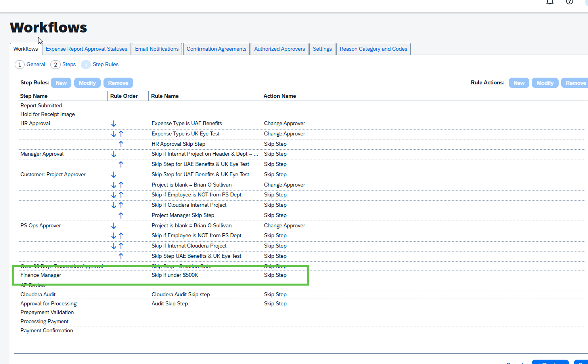Open the Reason Category and Codes tab
Viewport: 588px width, 364px height.
pyautogui.click(x=373, y=49)
